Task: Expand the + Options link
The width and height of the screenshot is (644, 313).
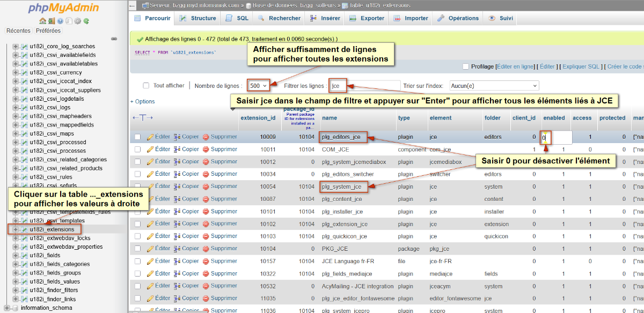Action: (x=142, y=101)
